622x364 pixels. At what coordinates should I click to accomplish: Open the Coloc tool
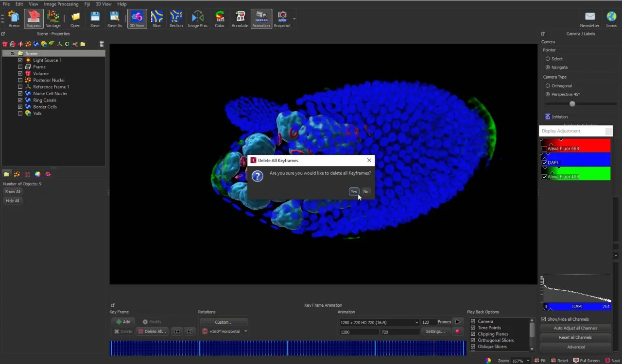pyautogui.click(x=220, y=19)
